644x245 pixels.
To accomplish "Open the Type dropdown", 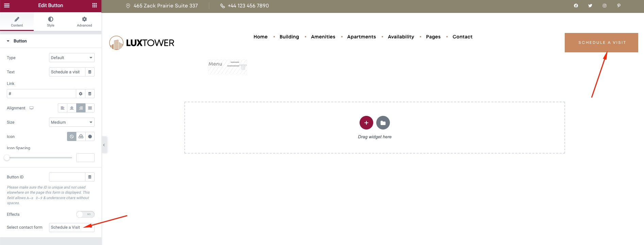I will [71, 58].
